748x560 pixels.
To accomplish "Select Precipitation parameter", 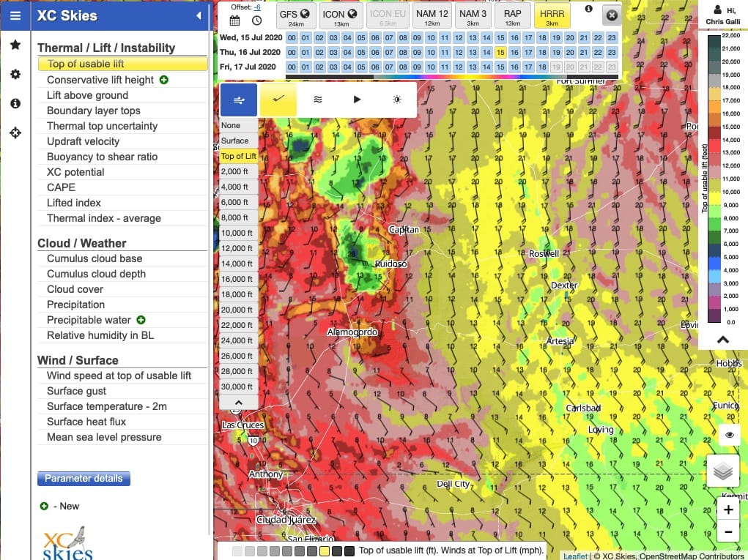I will (x=122, y=305).
